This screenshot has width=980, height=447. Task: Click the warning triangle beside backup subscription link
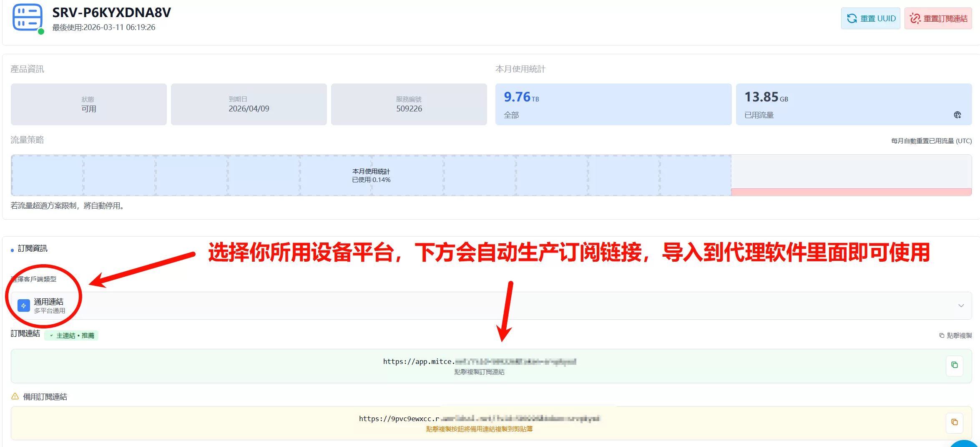[x=15, y=396]
